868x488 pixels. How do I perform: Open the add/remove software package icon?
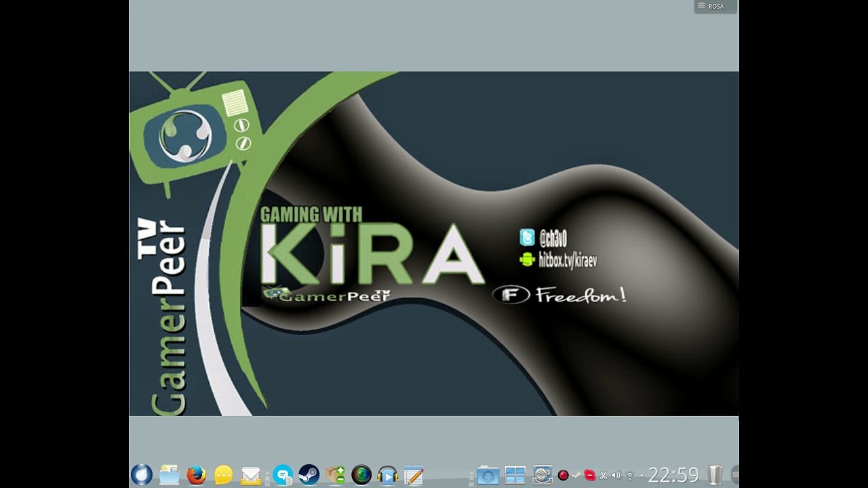pyautogui.click(x=335, y=475)
